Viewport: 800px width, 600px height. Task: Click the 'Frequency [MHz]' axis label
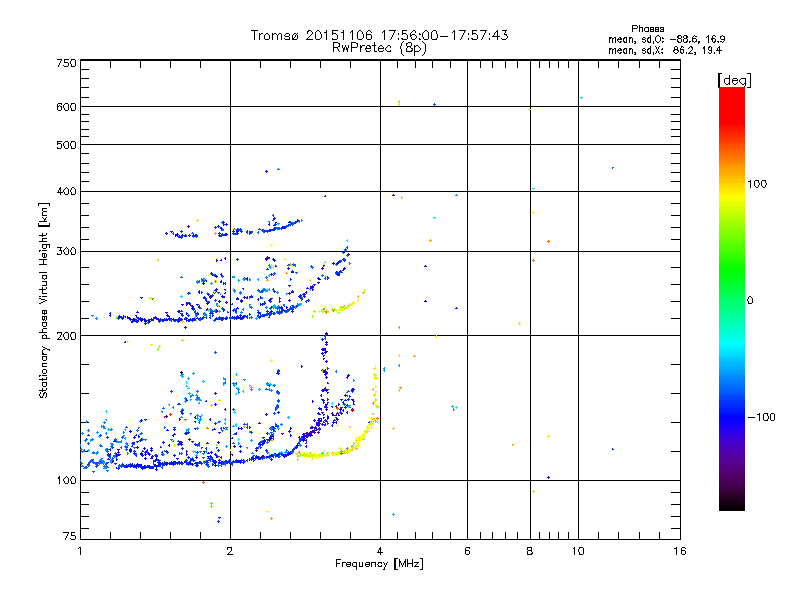(379, 564)
